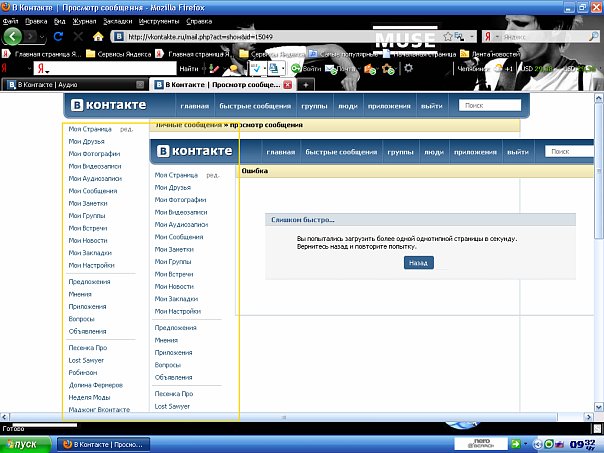Open the address bar history dropdown arrow
604x453 pixels.
tap(471, 37)
